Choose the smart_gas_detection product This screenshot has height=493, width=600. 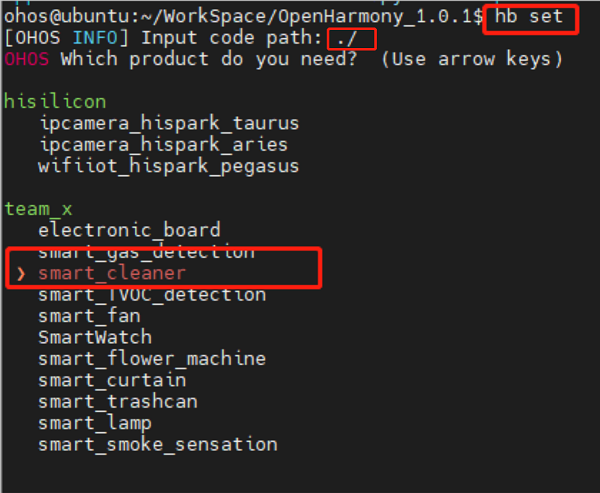pyautogui.click(x=146, y=251)
